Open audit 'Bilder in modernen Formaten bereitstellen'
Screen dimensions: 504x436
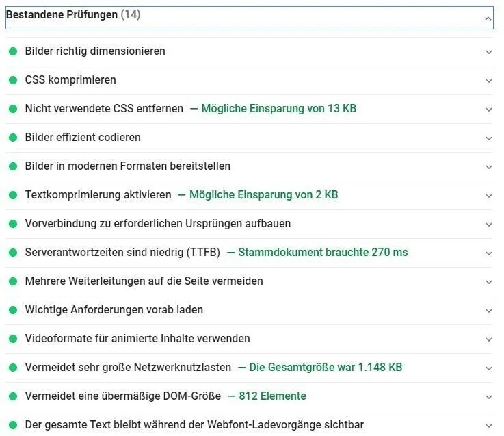pyautogui.click(x=128, y=166)
